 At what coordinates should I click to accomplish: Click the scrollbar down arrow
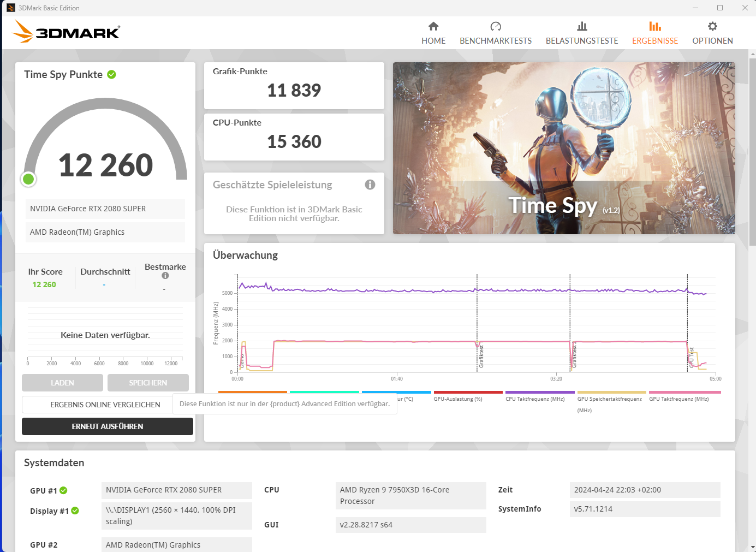tap(753, 547)
